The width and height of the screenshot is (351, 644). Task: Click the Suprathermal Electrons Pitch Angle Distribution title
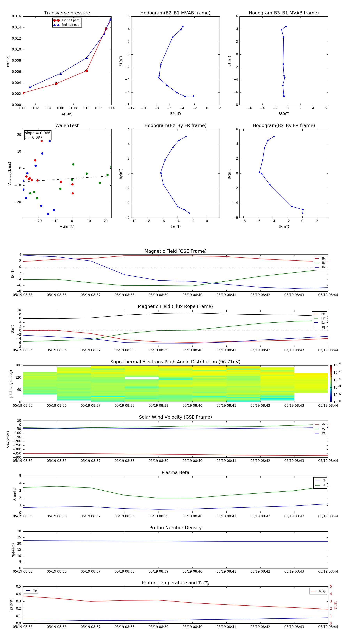(x=175, y=362)
